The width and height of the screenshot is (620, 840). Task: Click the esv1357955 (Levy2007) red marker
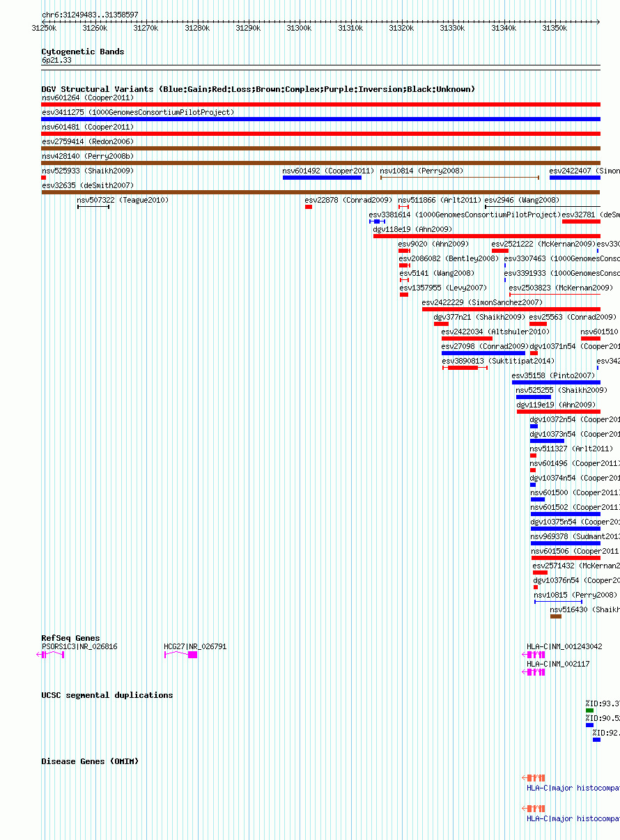pos(404,295)
